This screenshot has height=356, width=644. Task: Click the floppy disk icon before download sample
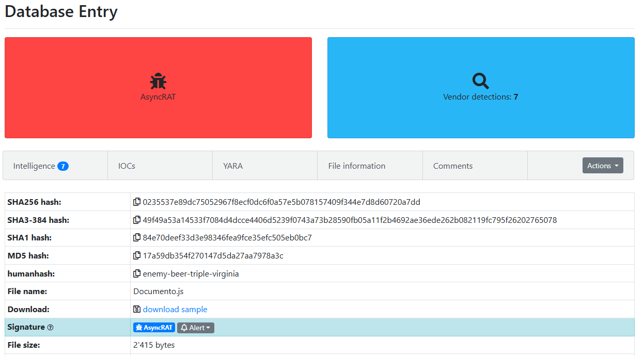(137, 309)
